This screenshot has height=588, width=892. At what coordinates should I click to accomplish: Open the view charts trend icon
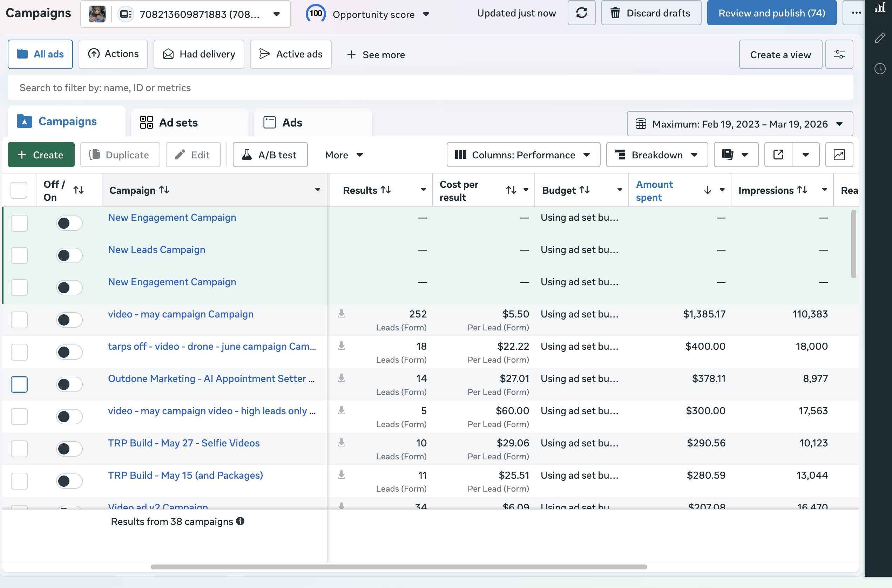[x=839, y=155]
